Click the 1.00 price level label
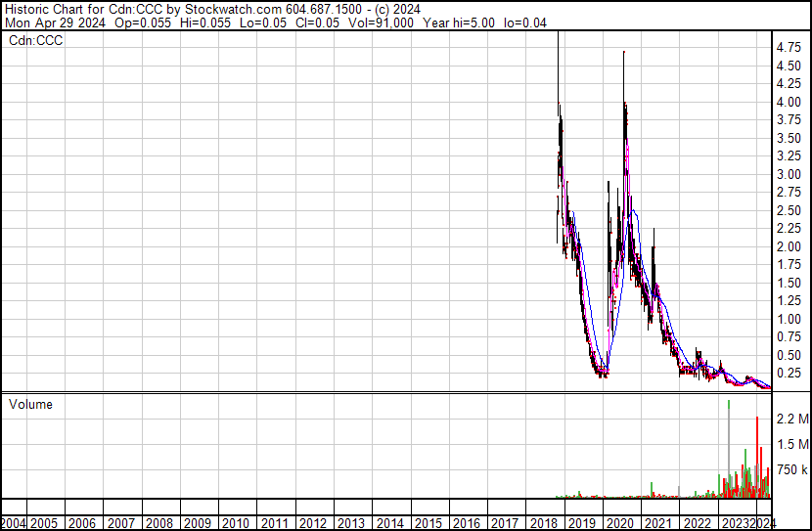Viewport: 812px width, 531px height. 789,319
